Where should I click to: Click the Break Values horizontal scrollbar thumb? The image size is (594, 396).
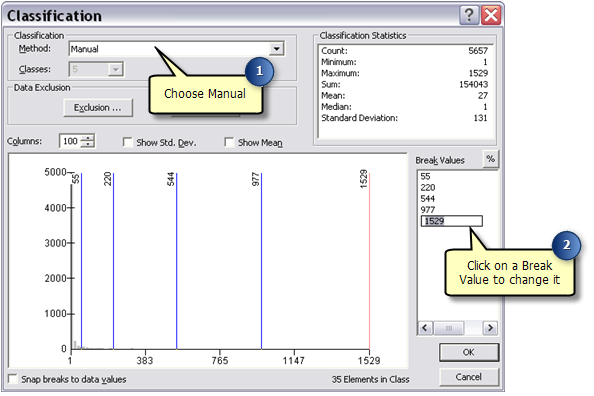tap(449, 328)
